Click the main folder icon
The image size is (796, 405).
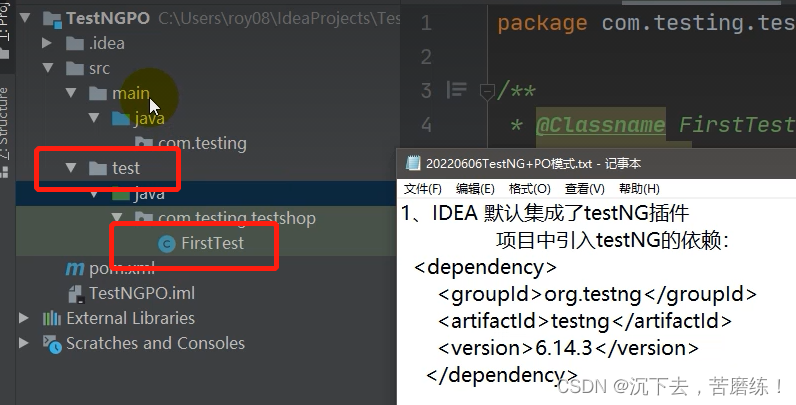pyautogui.click(x=97, y=93)
